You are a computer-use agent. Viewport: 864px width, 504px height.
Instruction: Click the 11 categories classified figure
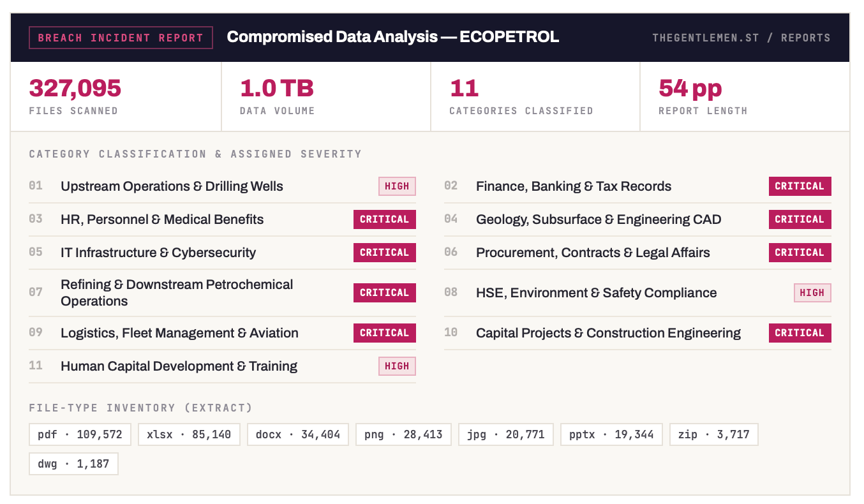point(464,88)
